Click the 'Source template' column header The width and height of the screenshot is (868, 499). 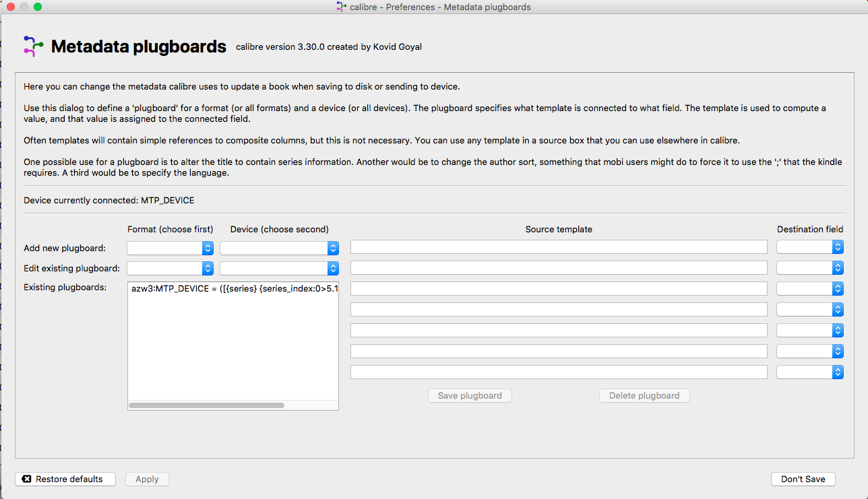click(x=559, y=230)
